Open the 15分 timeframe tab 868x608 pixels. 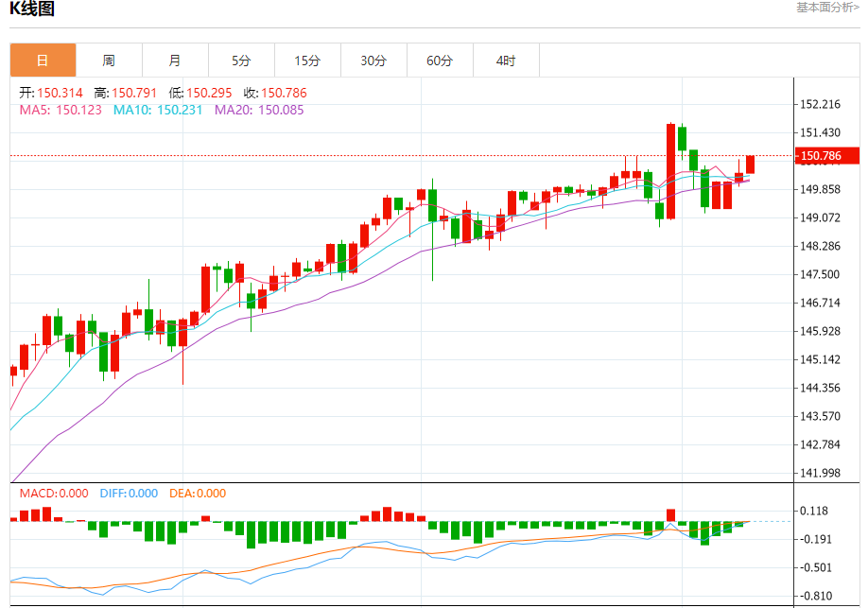coord(308,61)
